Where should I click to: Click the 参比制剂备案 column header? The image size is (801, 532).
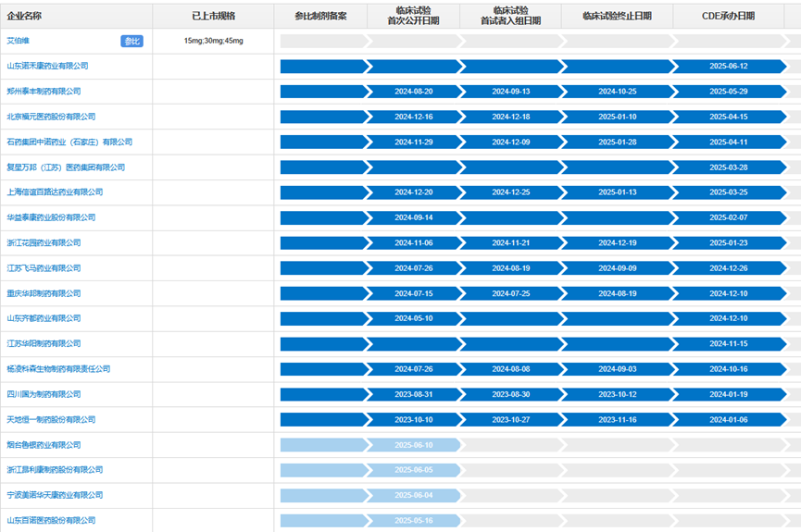click(x=320, y=16)
